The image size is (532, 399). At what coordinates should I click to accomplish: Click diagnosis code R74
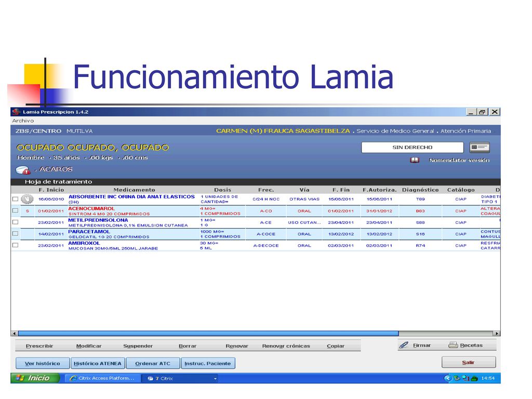coord(420,245)
